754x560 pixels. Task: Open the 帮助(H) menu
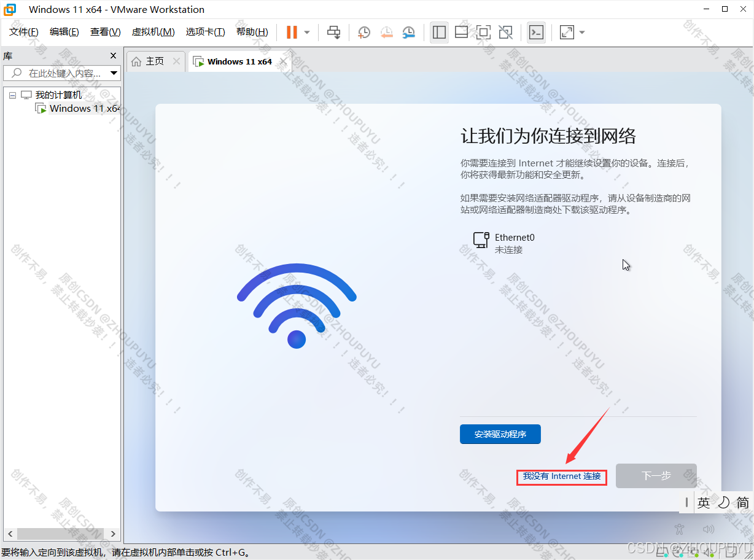point(252,32)
